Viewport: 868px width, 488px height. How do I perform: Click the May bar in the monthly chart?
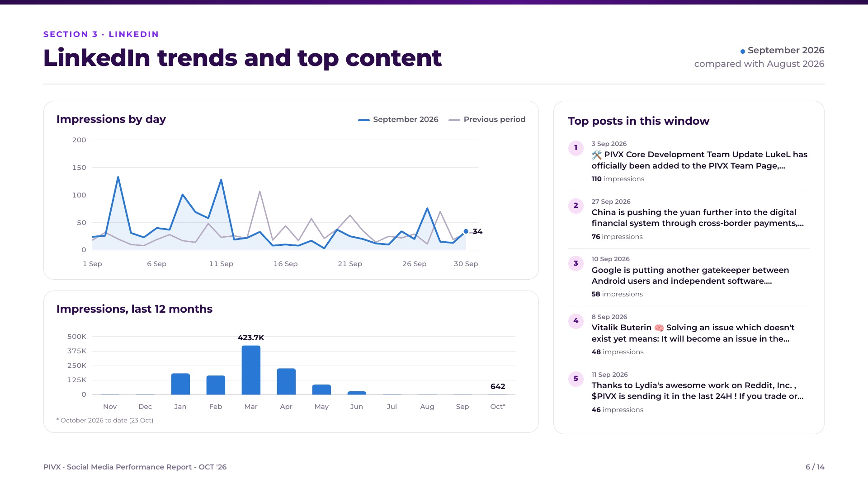(x=321, y=389)
